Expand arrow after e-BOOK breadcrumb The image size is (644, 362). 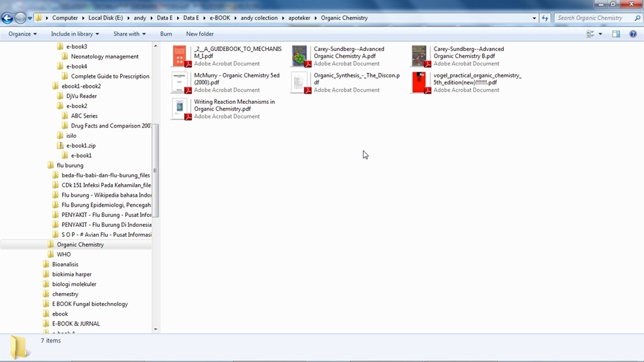235,18
